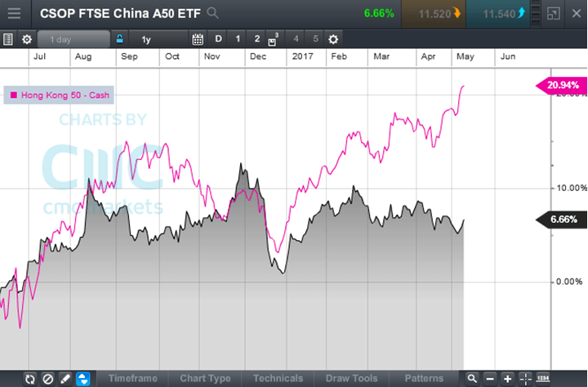Switch to saved layout 2
This screenshot has width=588, height=387.
(257, 39)
